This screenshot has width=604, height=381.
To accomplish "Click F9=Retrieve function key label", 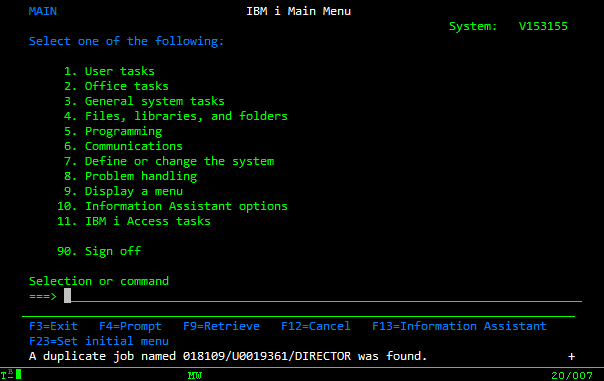I will pos(221,326).
